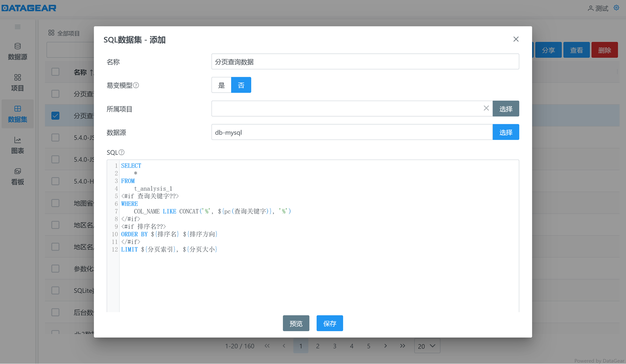This screenshot has height=364, width=626.
Task: Toggle the select-all checkbox in table header
Action: pos(55,72)
